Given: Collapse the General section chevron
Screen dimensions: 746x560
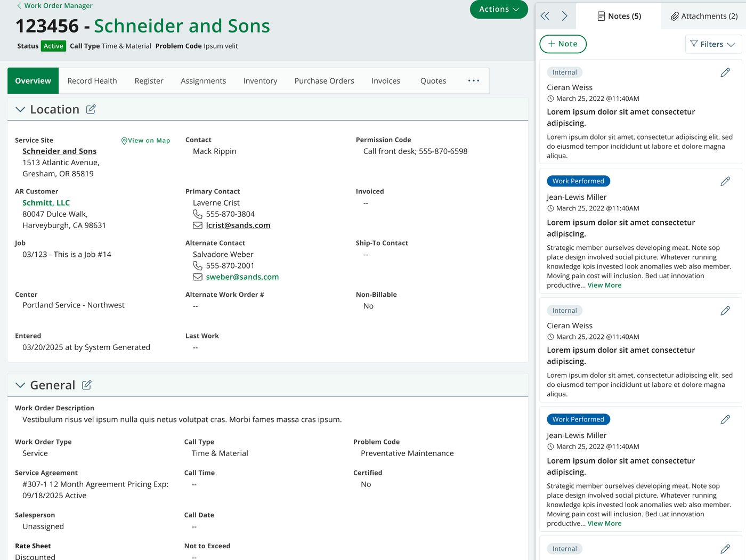Looking at the screenshot, I should click(20, 385).
